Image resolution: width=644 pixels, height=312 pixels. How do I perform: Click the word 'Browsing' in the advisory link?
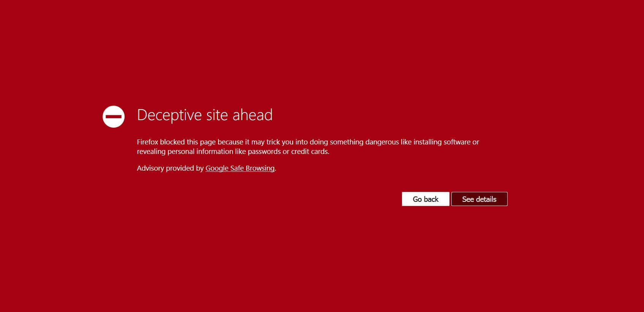tap(260, 168)
